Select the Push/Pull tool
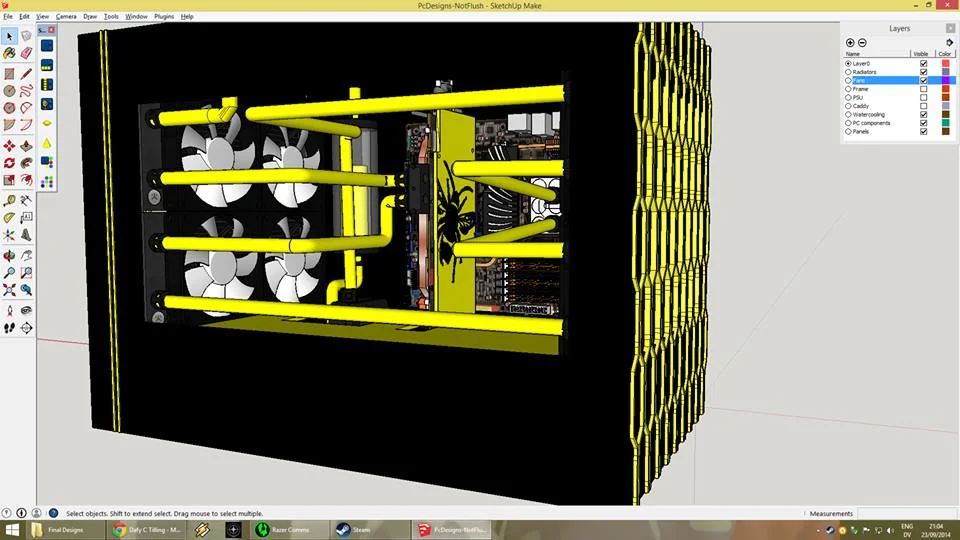This screenshot has height=540, width=960. tap(26, 146)
